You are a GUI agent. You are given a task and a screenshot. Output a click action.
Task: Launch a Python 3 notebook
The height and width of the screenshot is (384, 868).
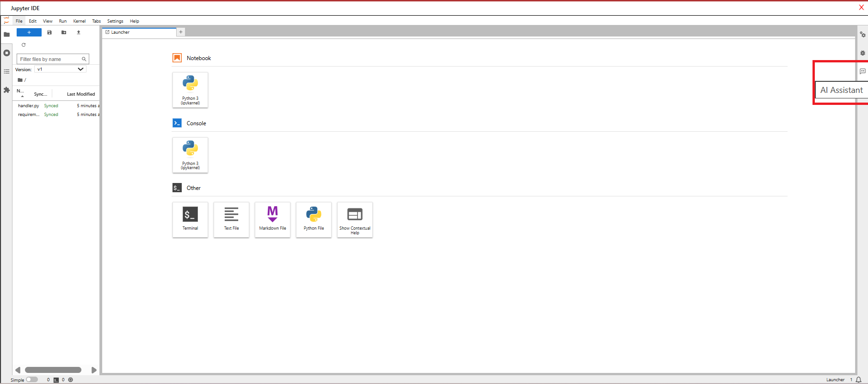(x=190, y=90)
